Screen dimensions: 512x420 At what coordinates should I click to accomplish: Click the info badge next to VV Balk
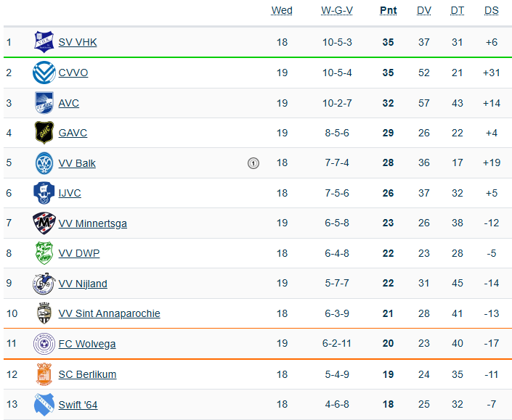click(253, 163)
